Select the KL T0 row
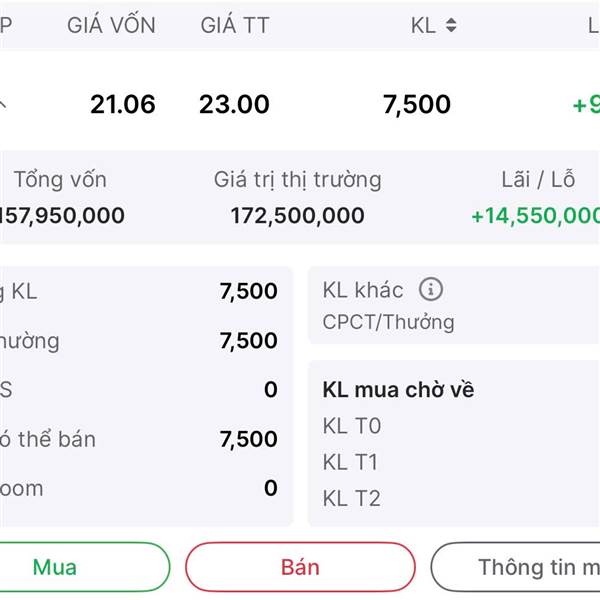 click(x=352, y=426)
